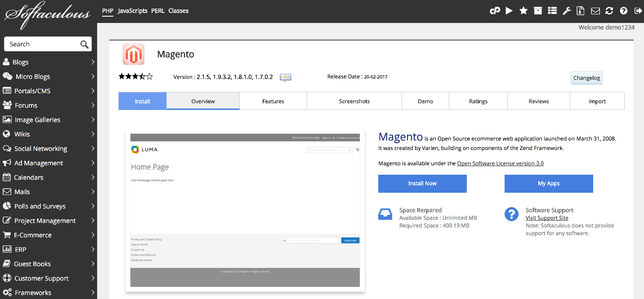Select Classes in the top menu
This screenshot has height=299, width=644.
point(179,11)
